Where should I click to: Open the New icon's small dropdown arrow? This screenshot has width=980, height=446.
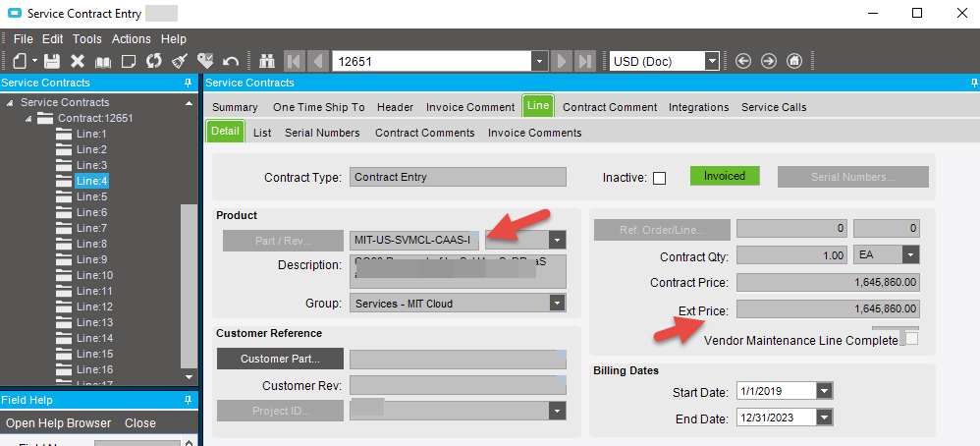pyautogui.click(x=33, y=61)
